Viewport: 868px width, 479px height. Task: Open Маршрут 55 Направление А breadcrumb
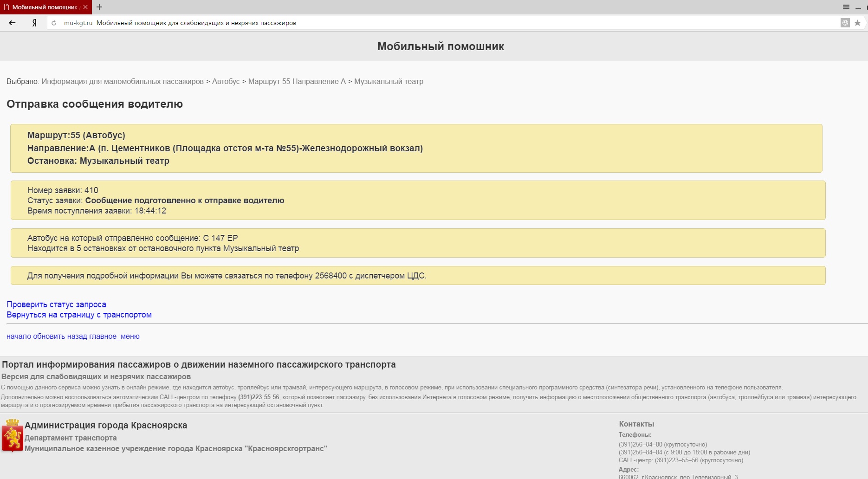point(297,82)
